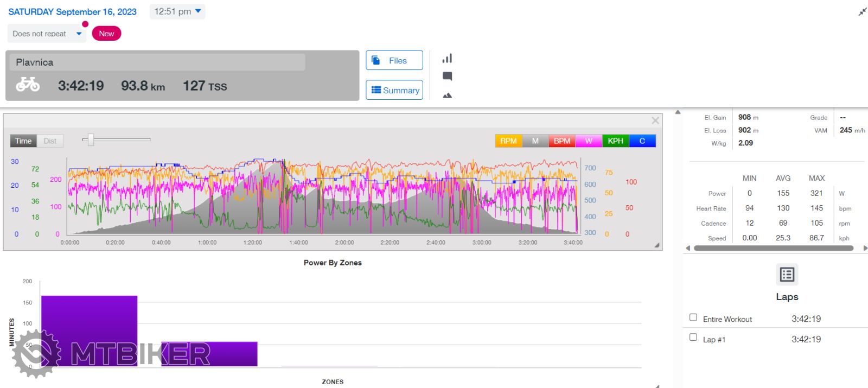Check the Lap #1 checkbox
The height and width of the screenshot is (388, 868).
point(693,338)
